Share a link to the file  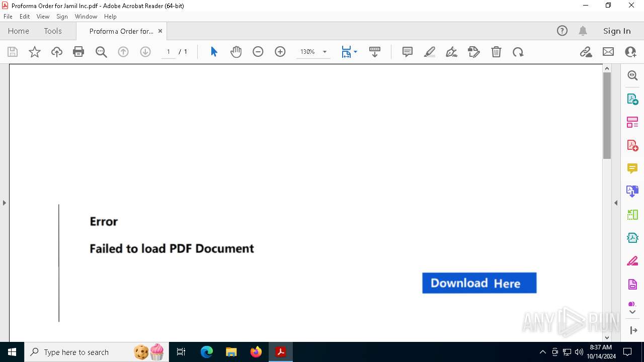click(586, 52)
